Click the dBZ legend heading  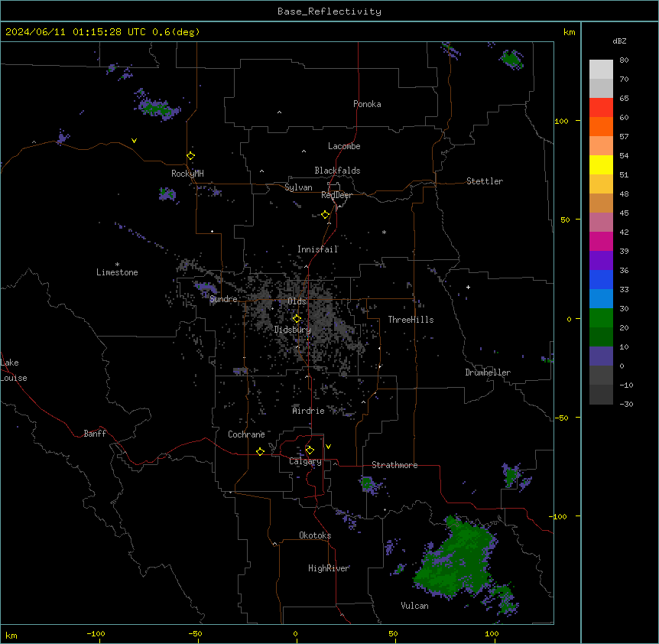point(619,41)
